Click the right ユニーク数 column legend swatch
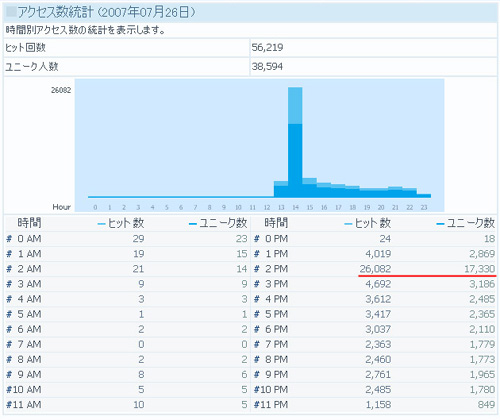The width and height of the screenshot is (500, 420). (x=440, y=224)
